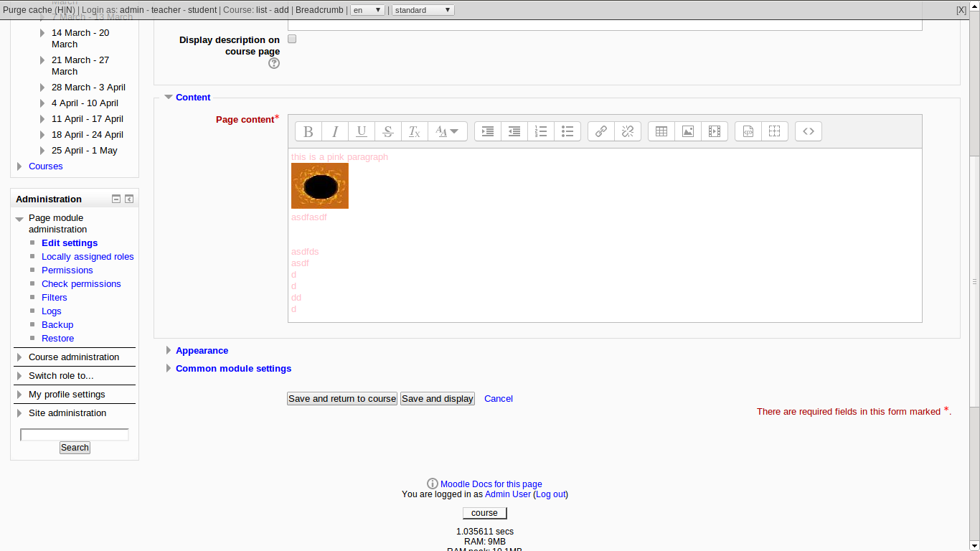This screenshot has width=980, height=551.
Task: Cancel the form
Action: tap(498, 398)
